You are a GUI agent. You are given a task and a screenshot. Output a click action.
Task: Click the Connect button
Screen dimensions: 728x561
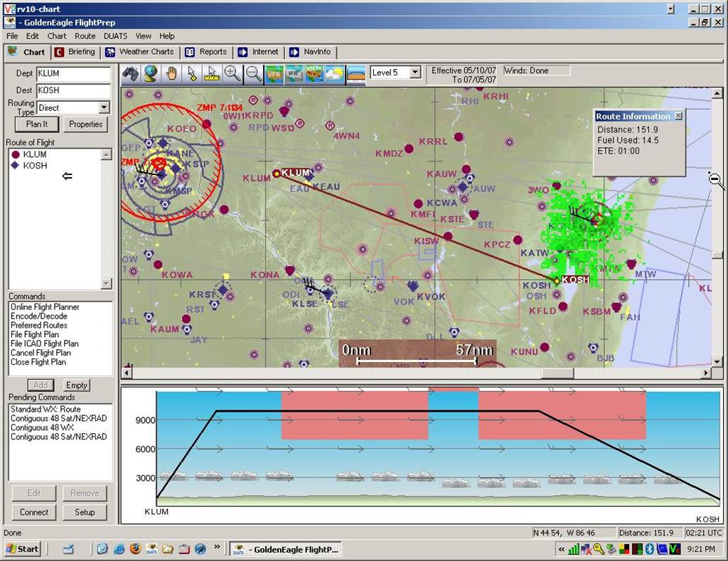pos(33,512)
